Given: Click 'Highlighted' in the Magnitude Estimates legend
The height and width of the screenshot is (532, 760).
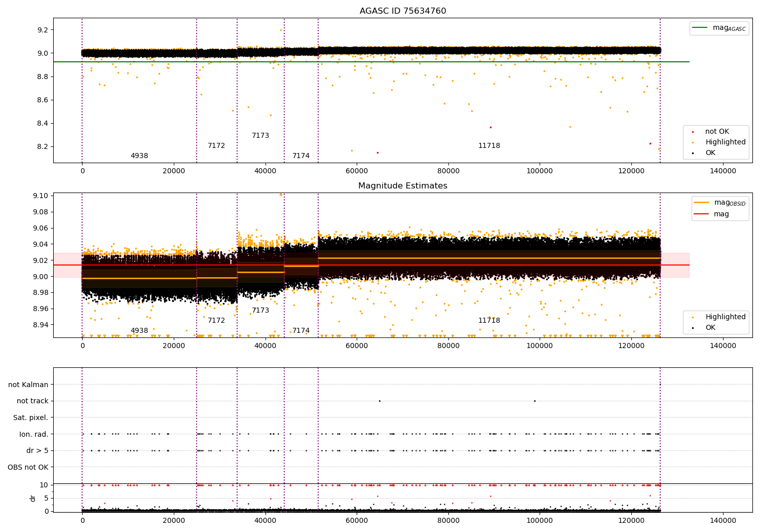Looking at the screenshot, I should click(725, 317).
